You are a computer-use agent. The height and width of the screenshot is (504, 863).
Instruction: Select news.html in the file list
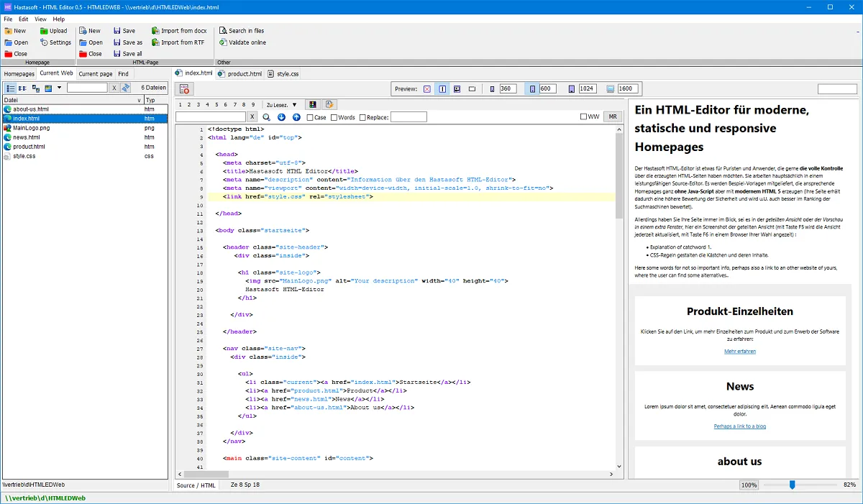[x=27, y=137]
